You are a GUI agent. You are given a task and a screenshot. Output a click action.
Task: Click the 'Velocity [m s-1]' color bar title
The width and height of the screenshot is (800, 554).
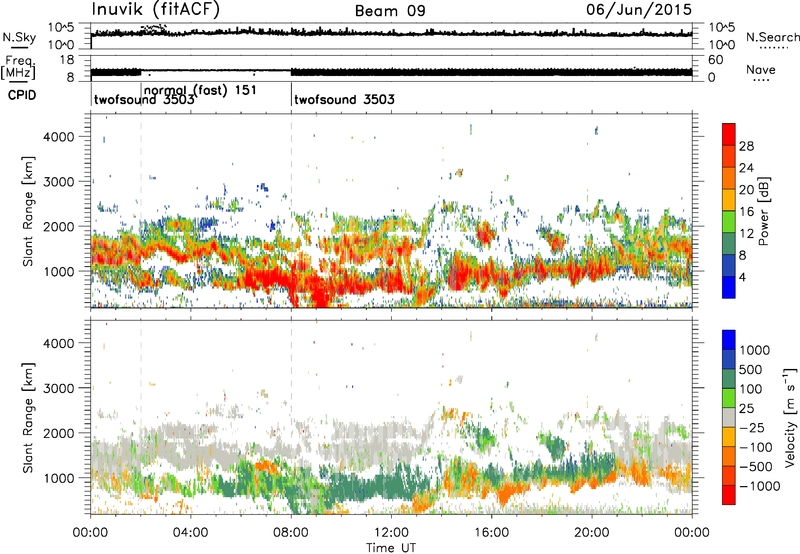790,417
